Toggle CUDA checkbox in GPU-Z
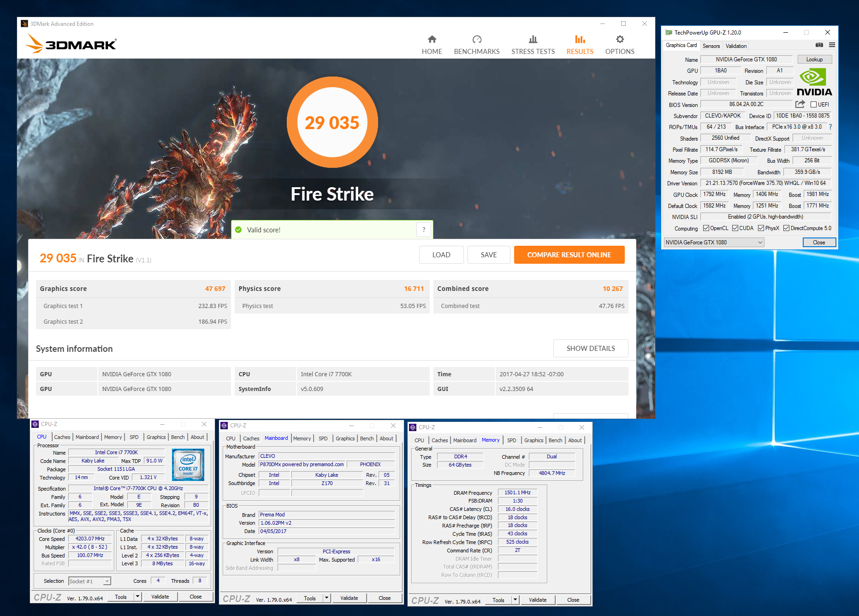The width and height of the screenshot is (859, 616). [735, 228]
